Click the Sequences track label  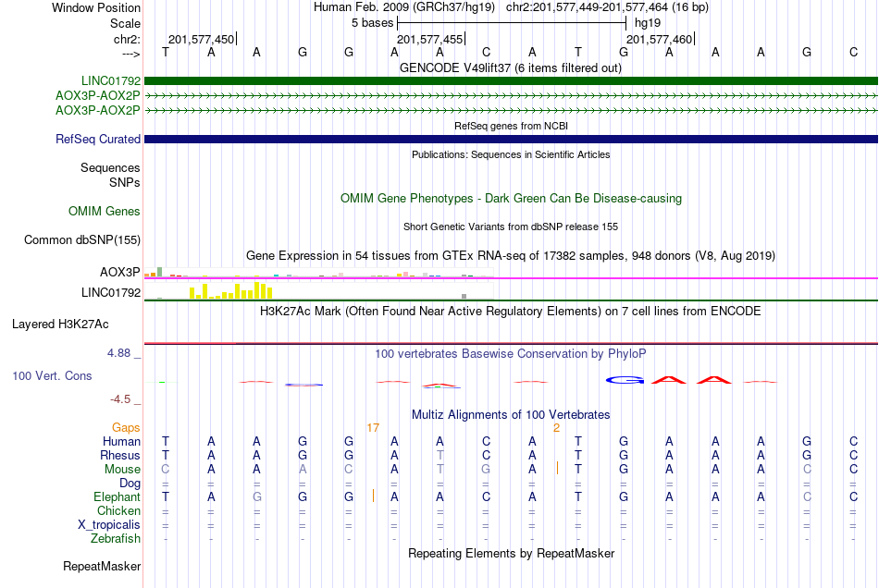(110, 167)
